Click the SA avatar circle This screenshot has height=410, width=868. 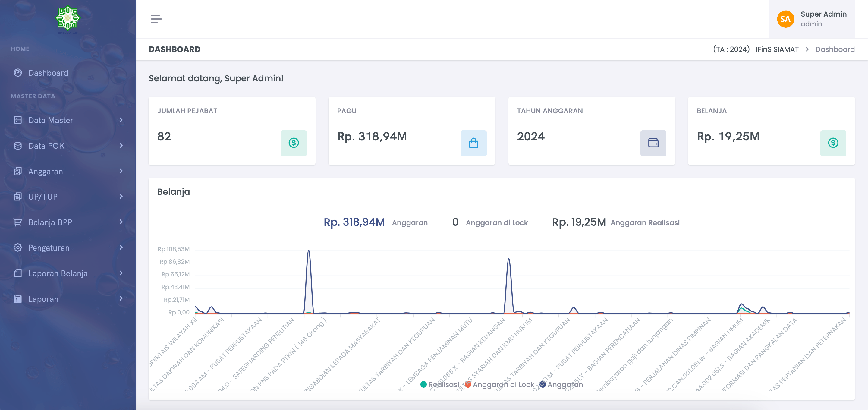coord(785,19)
